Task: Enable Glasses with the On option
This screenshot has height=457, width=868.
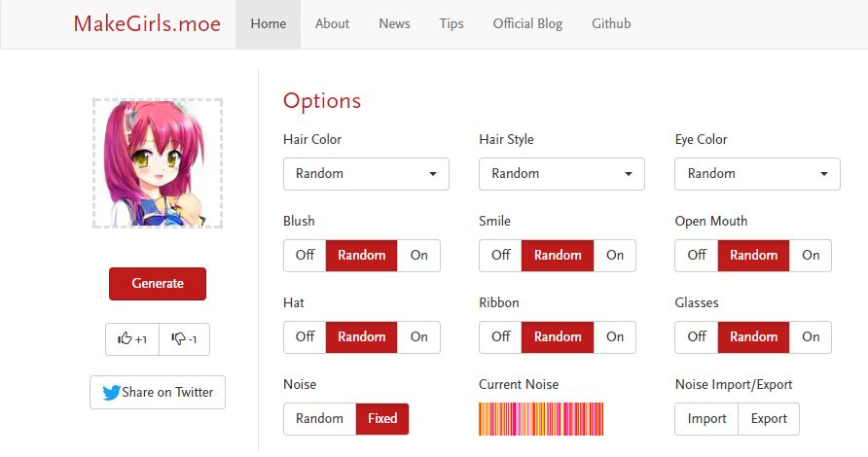Action: coord(811,337)
